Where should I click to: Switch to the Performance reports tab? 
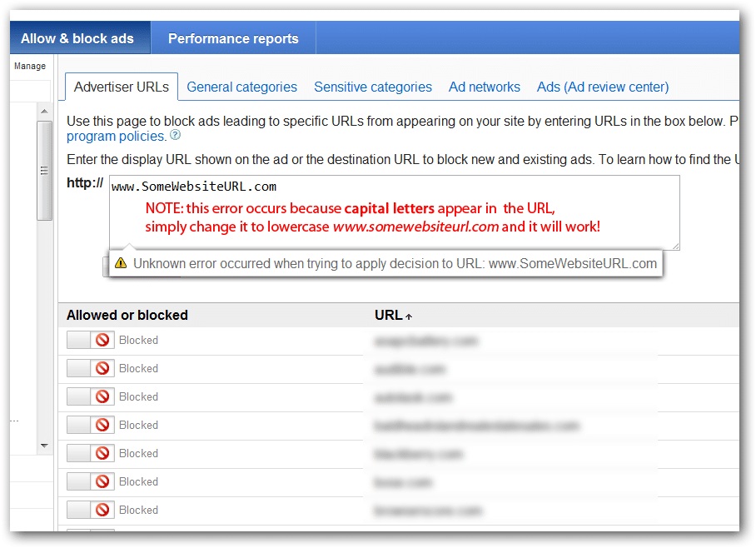click(x=233, y=38)
